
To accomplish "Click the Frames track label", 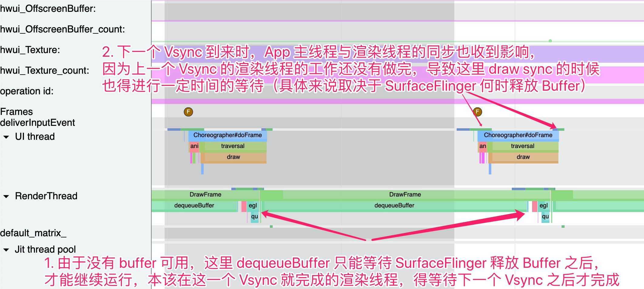I will click(17, 111).
